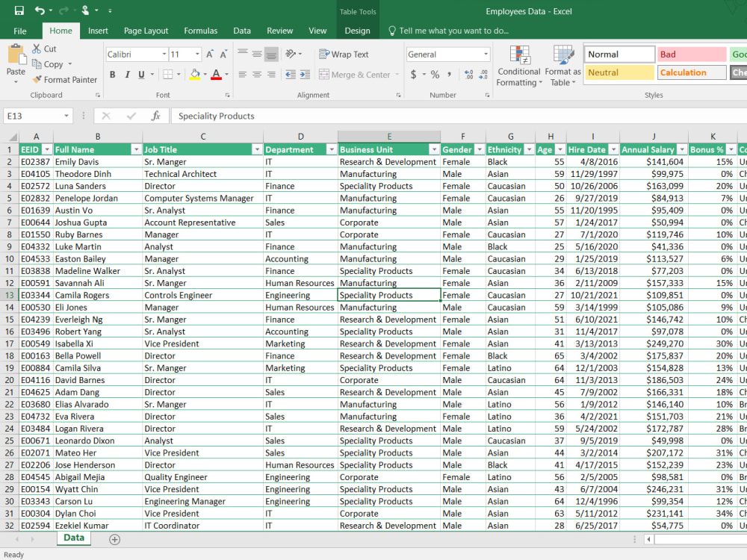Image resolution: width=747 pixels, height=560 pixels.
Task: Toggle Bold formatting
Action: click(113, 74)
